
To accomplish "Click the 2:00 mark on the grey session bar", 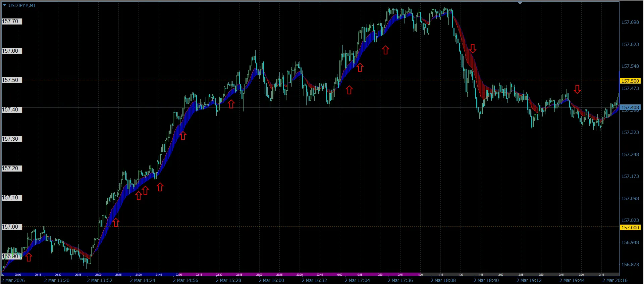I will click(x=501, y=275).
